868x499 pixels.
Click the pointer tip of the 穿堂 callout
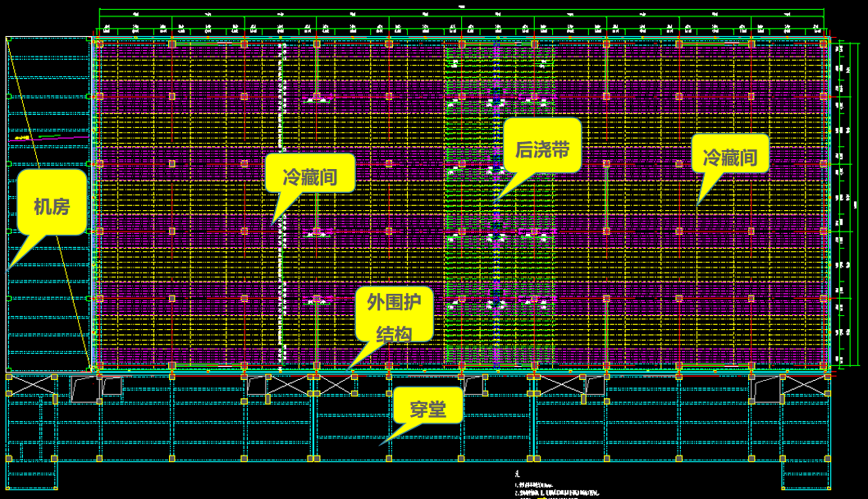[x=380, y=444]
